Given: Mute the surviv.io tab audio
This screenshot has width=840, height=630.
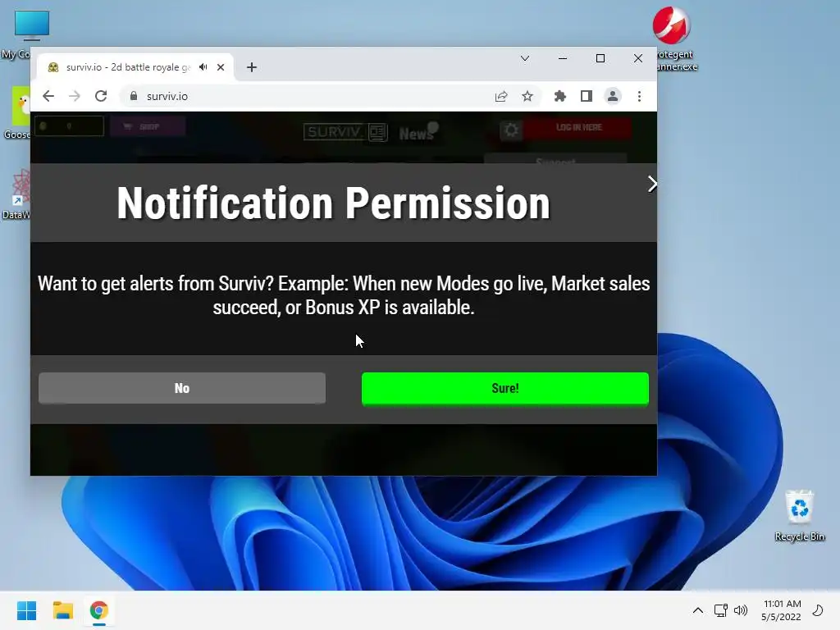Looking at the screenshot, I should point(203,67).
